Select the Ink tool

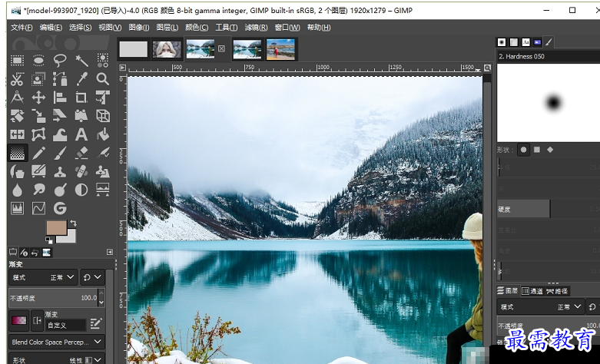pyautogui.click(x=17, y=171)
